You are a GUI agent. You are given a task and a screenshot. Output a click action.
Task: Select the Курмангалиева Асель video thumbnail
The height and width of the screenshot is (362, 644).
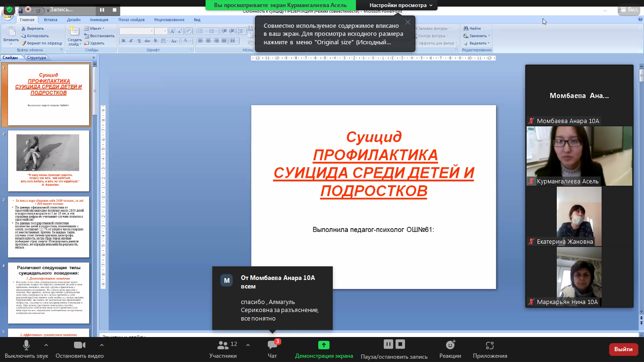point(579,156)
